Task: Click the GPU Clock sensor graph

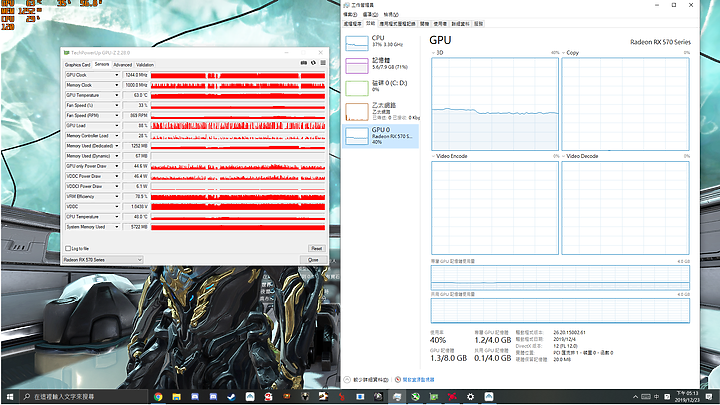Action: click(x=238, y=75)
